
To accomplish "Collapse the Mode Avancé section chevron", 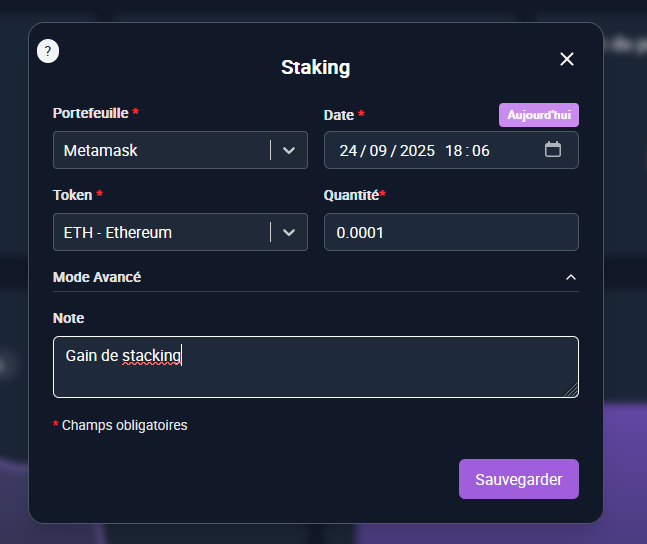I will click(x=571, y=277).
